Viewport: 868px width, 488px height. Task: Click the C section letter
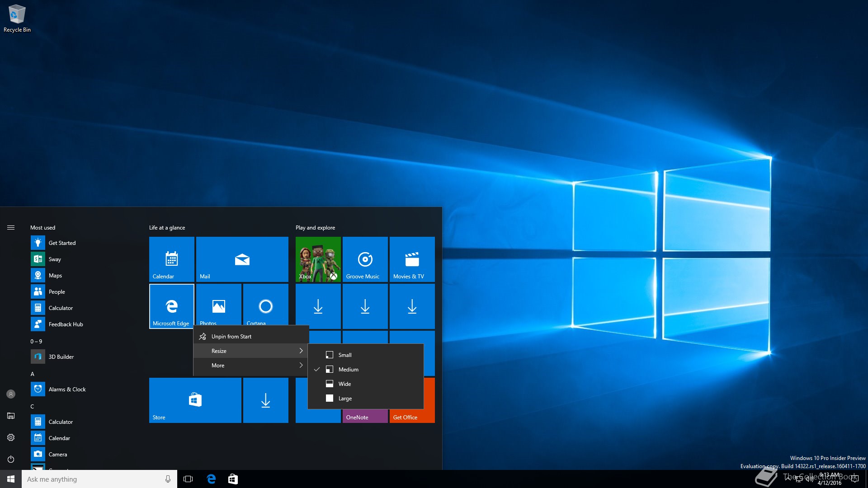point(33,407)
